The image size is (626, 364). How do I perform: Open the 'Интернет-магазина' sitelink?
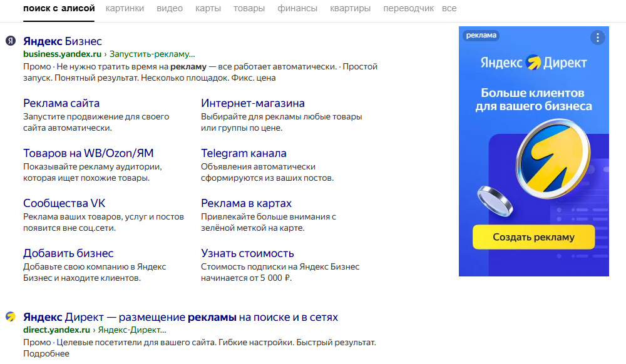(253, 103)
